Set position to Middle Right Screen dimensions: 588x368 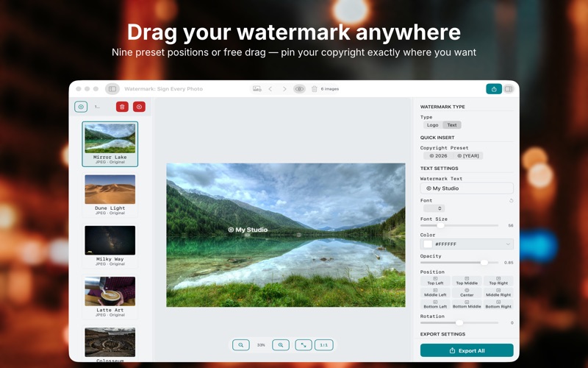click(x=498, y=292)
